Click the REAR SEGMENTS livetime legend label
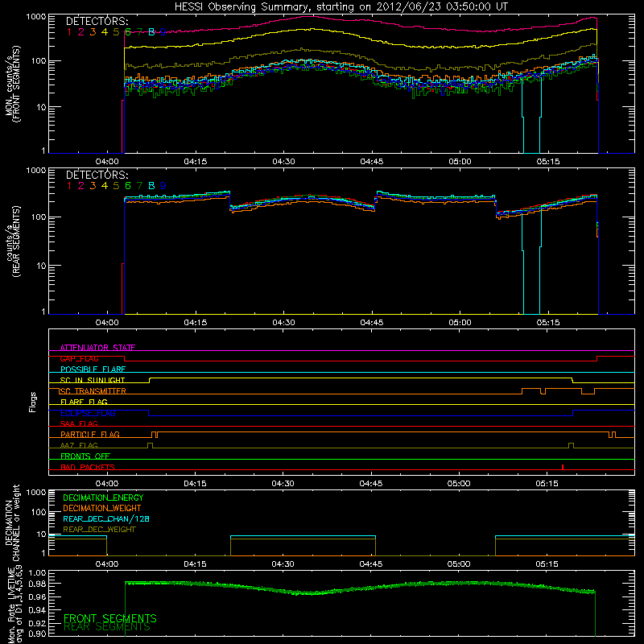 tap(107, 627)
